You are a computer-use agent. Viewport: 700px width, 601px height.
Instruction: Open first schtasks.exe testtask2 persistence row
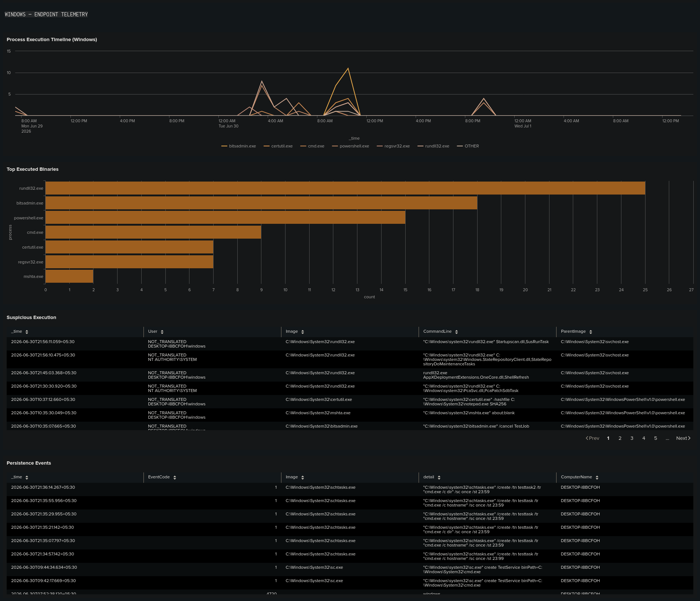pyautogui.click(x=350, y=490)
